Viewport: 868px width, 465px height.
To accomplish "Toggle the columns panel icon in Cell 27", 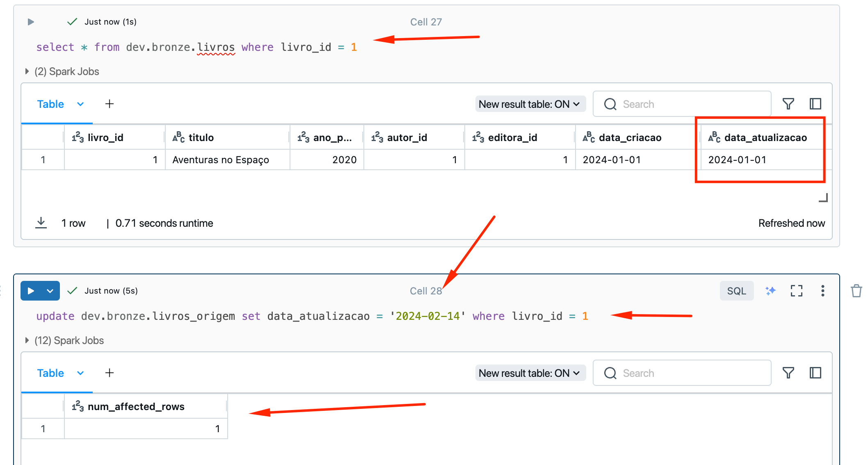I will [815, 104].
